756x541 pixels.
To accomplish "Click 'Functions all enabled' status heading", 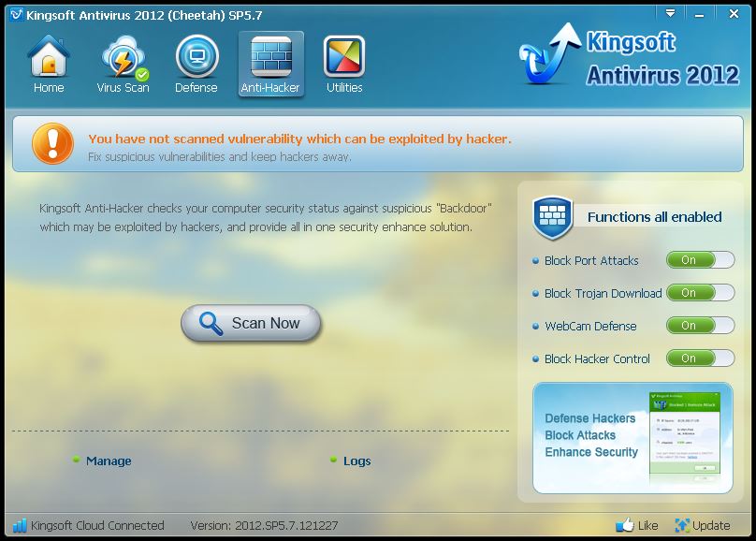I will tap(654, 217).
